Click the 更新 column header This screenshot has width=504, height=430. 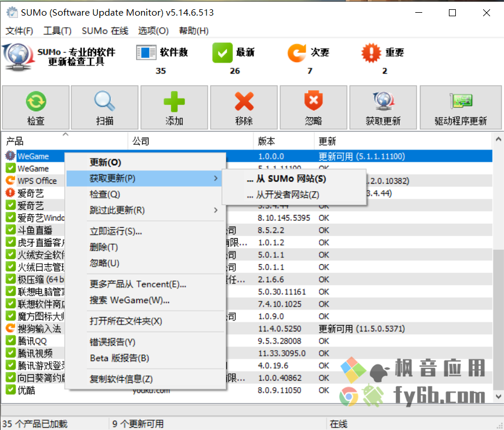point(403,141)
